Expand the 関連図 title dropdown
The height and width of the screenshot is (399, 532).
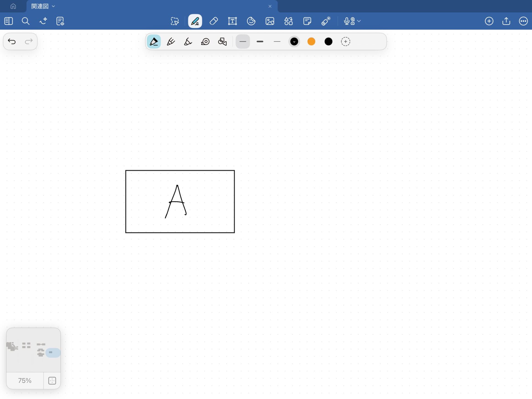[53, 6]
